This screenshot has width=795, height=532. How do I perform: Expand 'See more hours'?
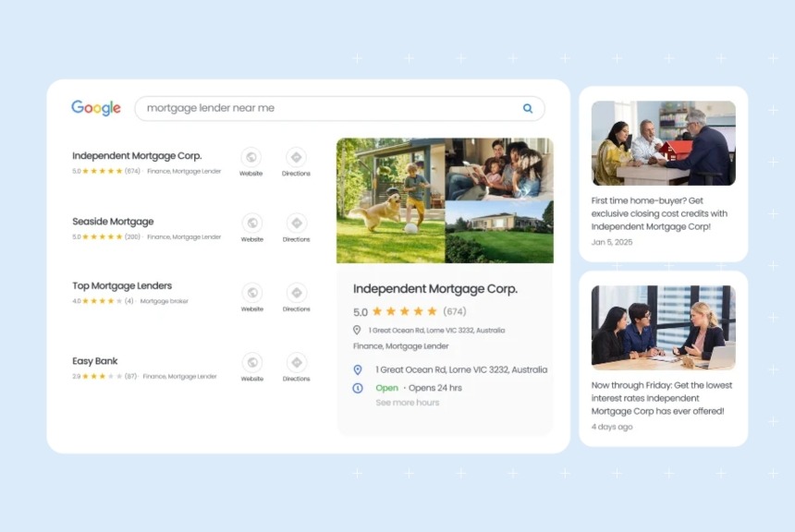coord(407,403)
